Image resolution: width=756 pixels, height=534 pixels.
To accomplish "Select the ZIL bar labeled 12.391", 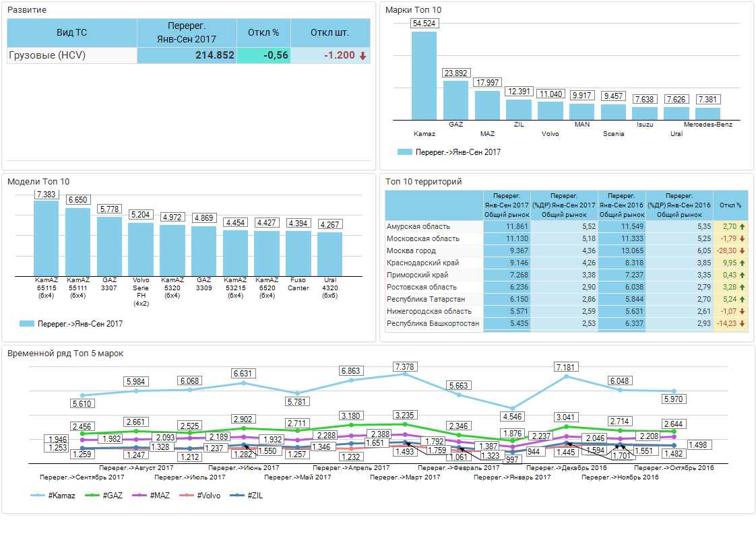I will [x=519, y=110].
